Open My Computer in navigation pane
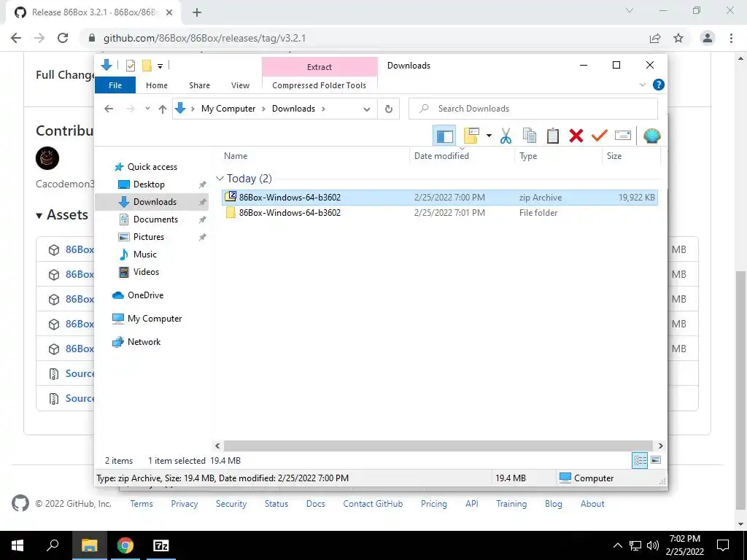The image size is (747, 560). click(x=155, y=319)
